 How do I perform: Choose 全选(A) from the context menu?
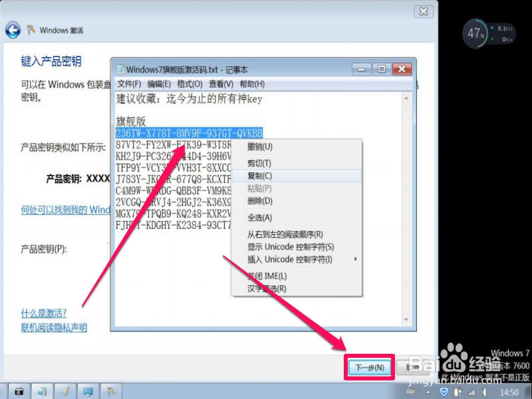(296, 217)
